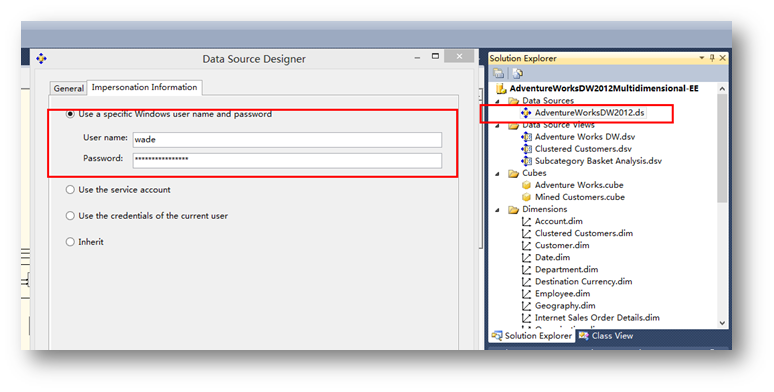The image size is (774, 392).
Task: Open the Solution Explorer window options dropdown arrow
Action: tap(701, 58)
